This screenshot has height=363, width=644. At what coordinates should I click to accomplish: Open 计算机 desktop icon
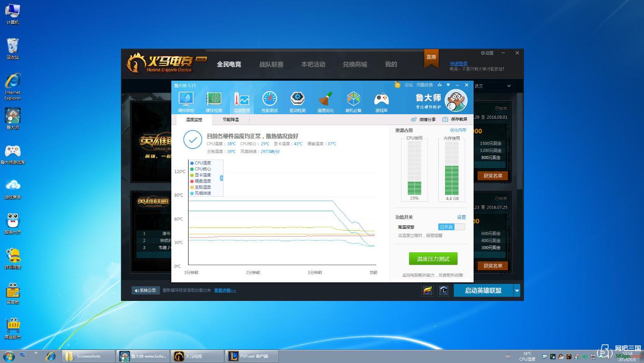pyautogui.click(x=13, y=14)
